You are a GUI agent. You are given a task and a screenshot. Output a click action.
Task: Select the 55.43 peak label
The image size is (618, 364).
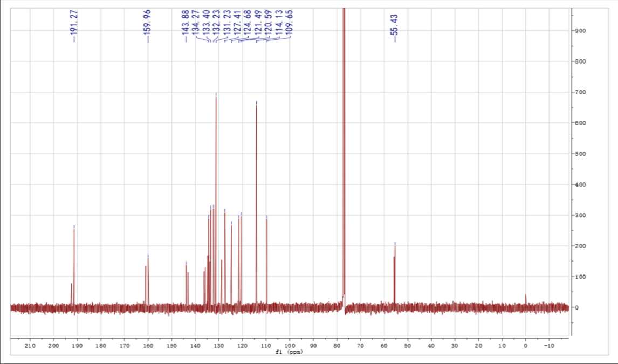(x=395, y=28)
